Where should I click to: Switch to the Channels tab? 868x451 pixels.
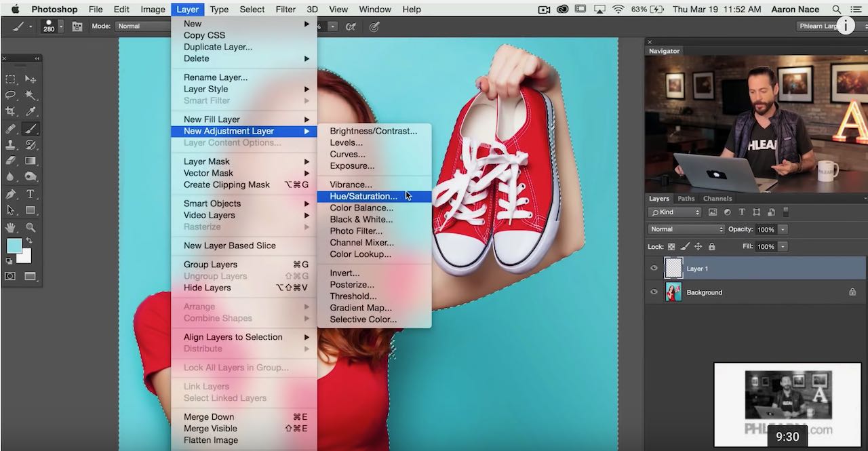(x=717, y=199)
